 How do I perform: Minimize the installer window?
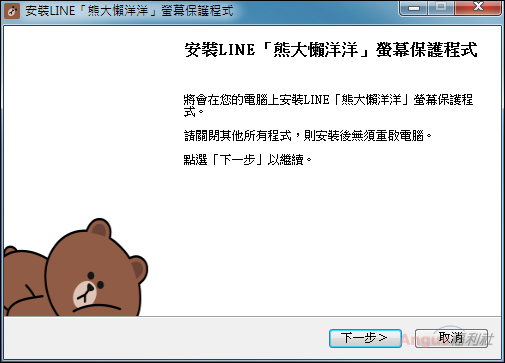(x=413, y=7)
